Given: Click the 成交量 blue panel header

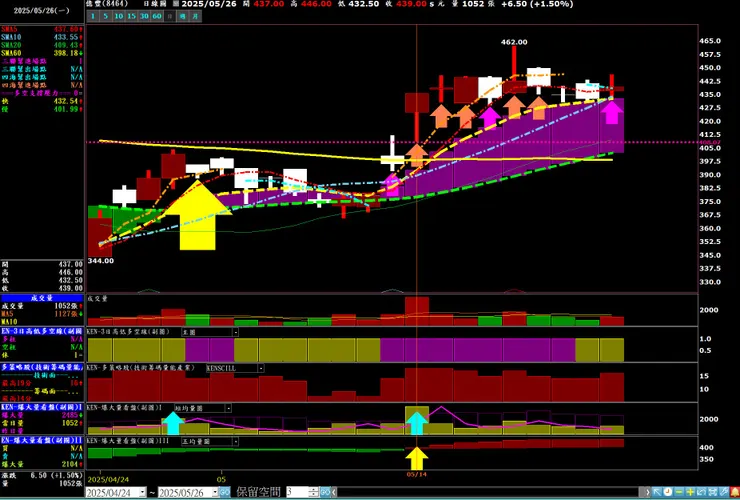Looking at the screenshot, I should pos(42,298).
